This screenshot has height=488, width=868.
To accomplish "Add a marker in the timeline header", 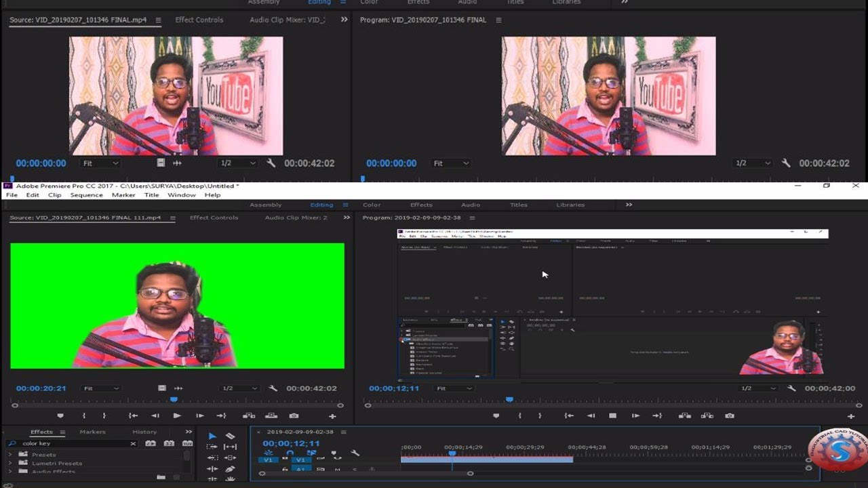I will 334,453.
